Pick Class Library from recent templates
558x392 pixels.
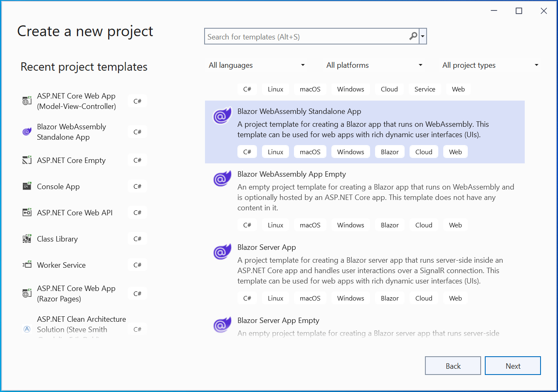click(85, 239)
